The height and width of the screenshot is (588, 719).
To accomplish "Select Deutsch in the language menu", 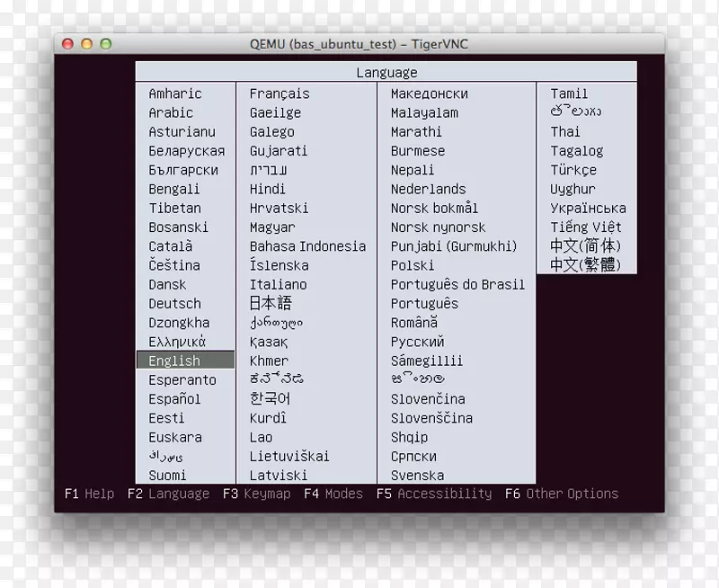I will tap(175, 303).
